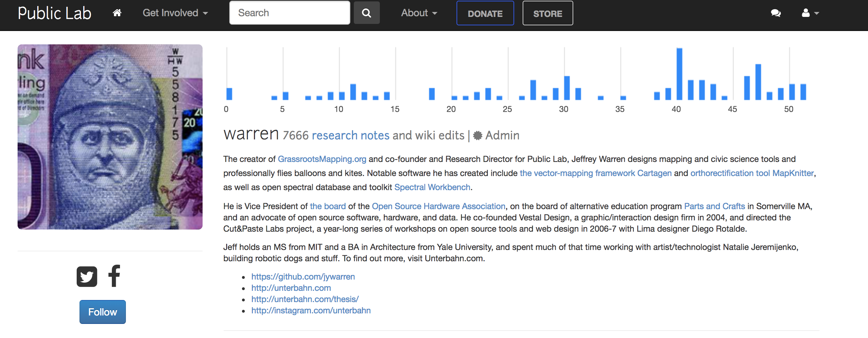Focus the Search input field
Viewport: 868px width, 338px height.
(x=289, y=13)
